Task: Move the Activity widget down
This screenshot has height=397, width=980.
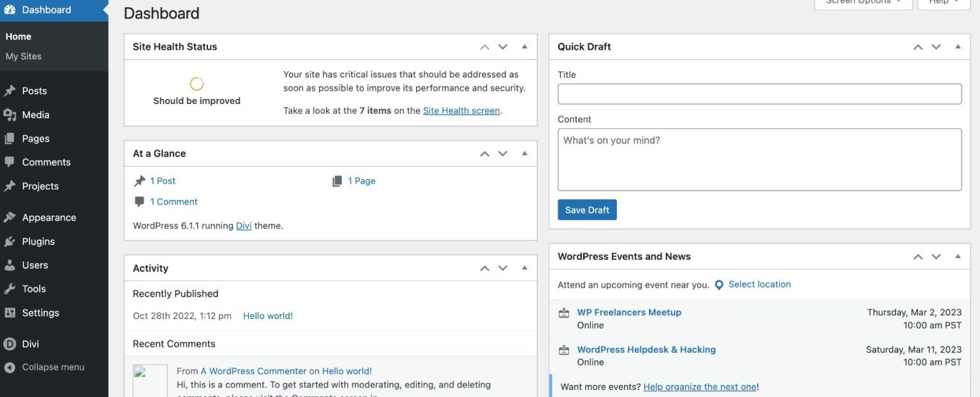Action: point(502,267)
